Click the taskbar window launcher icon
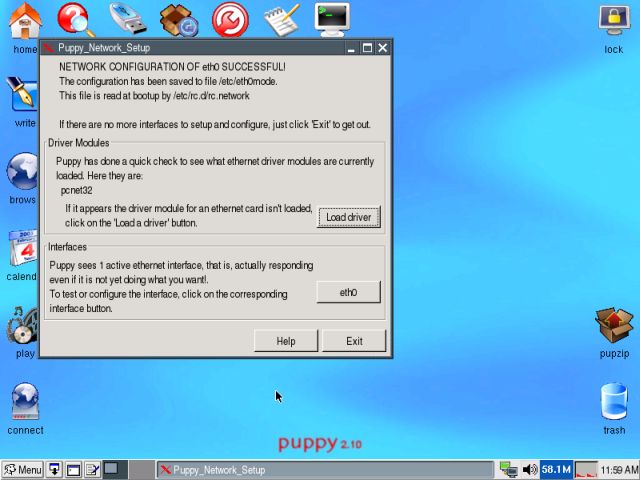 [x=73, y=470]
